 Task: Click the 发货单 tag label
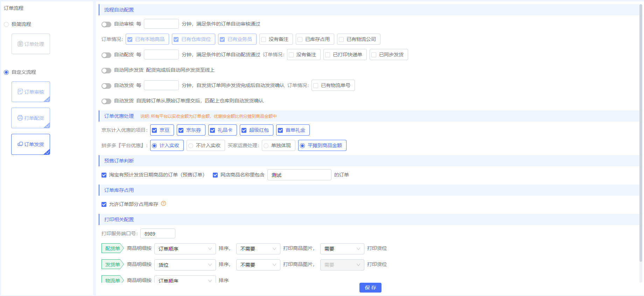[x=113, y=265]
